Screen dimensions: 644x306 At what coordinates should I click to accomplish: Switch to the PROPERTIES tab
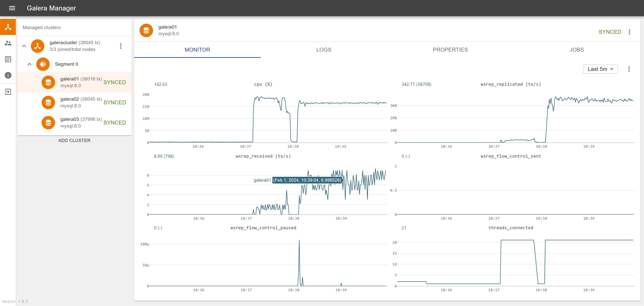point(450,50)
